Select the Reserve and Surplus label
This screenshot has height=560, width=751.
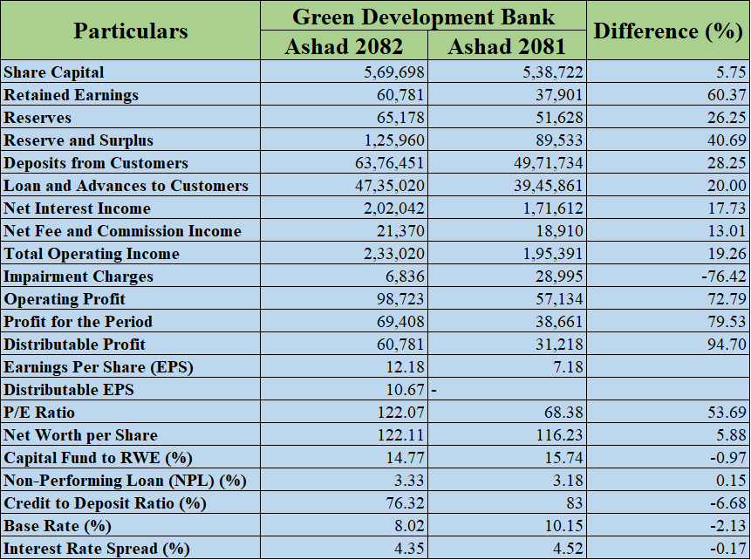pyautogui.click(x=79, y=140)
